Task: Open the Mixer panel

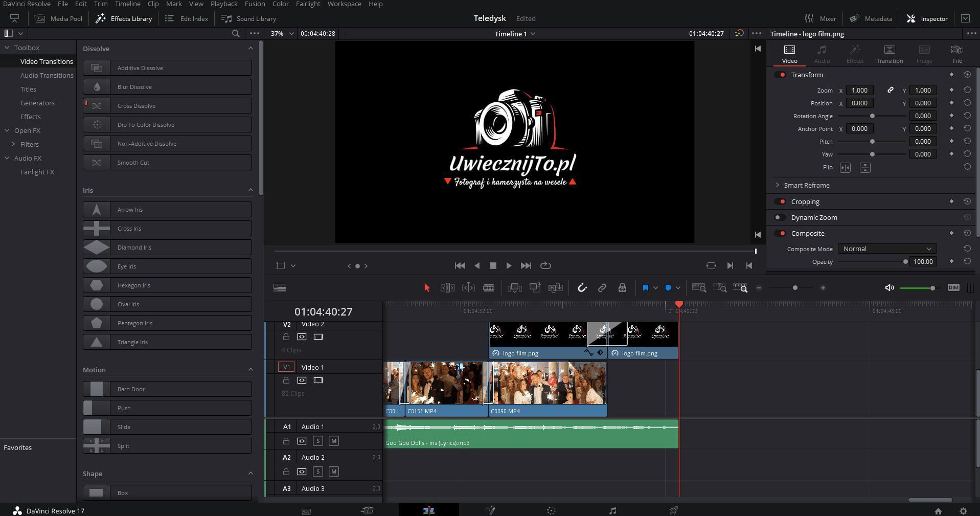Action: pyautogui.click(x=821, y=18)
